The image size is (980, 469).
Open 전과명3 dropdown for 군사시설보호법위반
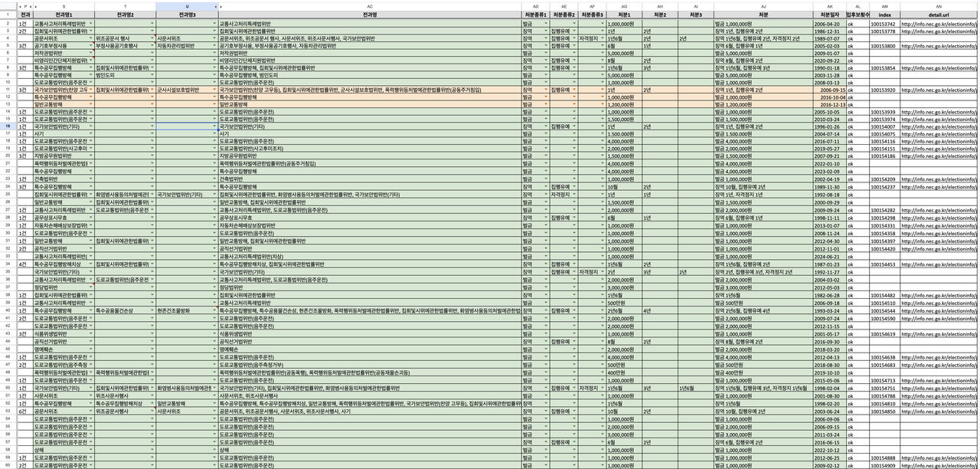[x=214, y=90]
